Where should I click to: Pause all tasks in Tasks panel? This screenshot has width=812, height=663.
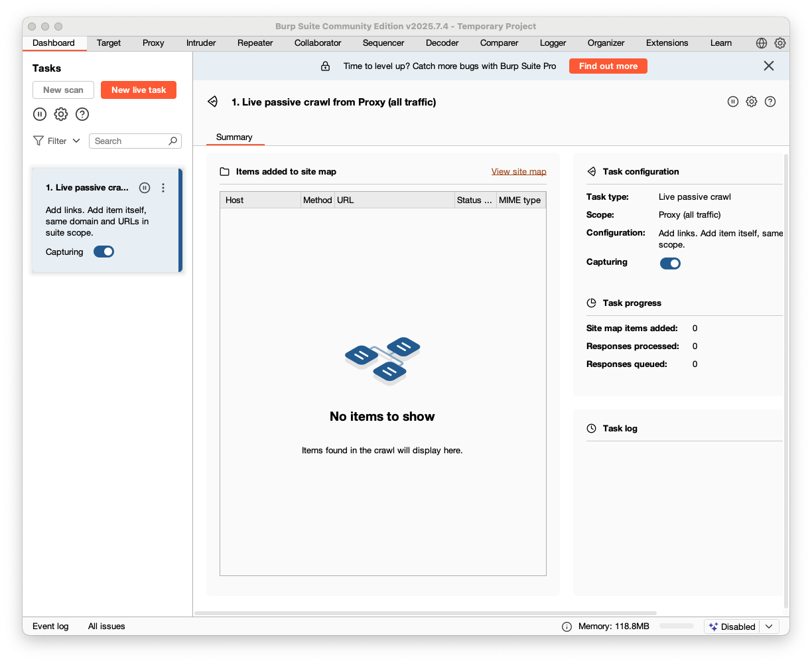pyautogui.click(x=40, y=114)
